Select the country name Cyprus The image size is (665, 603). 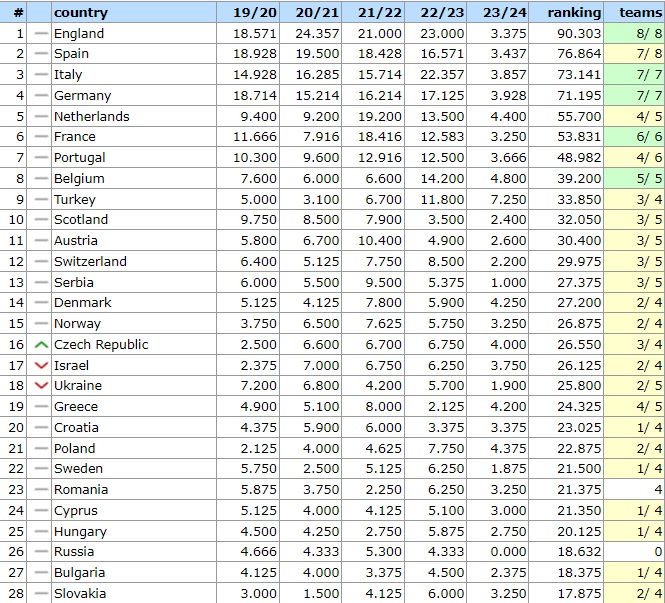coord(75,511)
